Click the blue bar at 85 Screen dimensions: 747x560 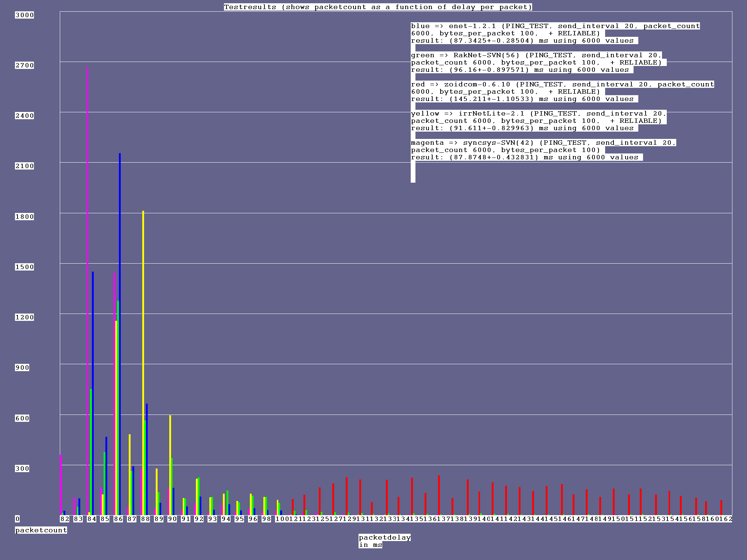pyautogui.click(x=106, y=476)
